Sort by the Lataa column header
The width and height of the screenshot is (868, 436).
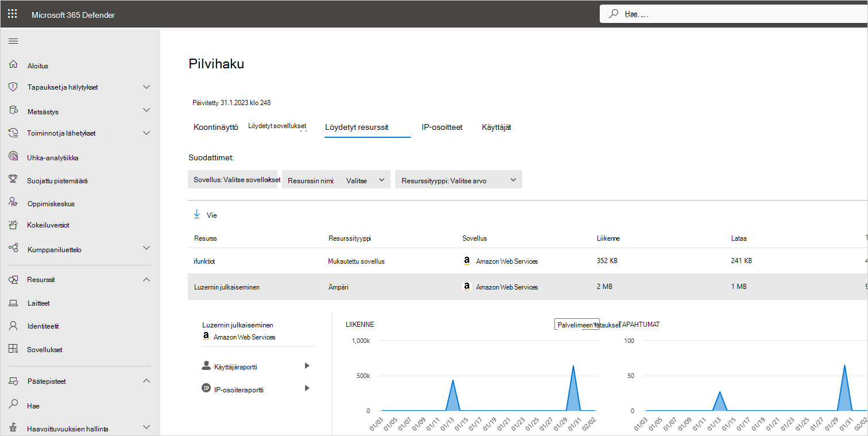pyautogui.click(x=739, y=238)
